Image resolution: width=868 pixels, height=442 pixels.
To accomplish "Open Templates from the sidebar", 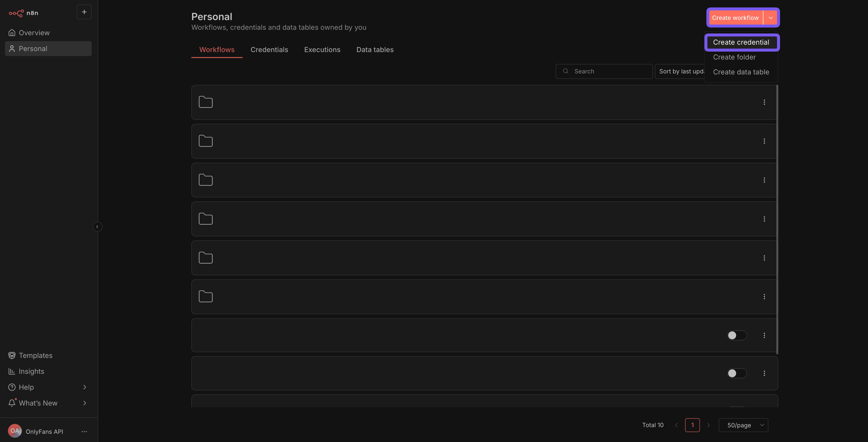I will [x=35, y=355].
